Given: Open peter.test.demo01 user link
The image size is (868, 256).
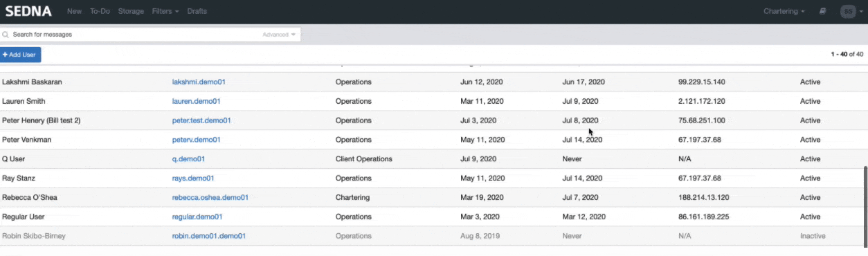Looking at the screenshot, I should (x=201, y=120).
